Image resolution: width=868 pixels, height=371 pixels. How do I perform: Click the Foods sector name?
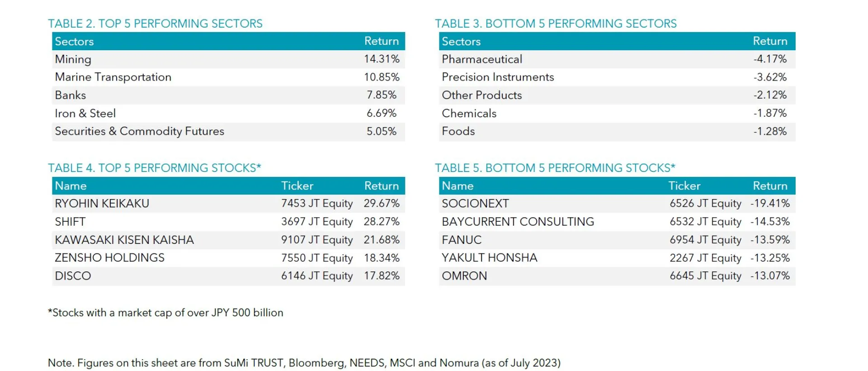pyautogui.click(x=458, y=131)
